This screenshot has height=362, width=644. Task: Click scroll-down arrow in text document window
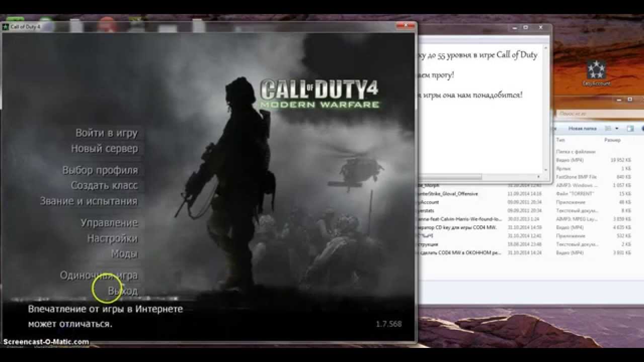tap(546, 170)
